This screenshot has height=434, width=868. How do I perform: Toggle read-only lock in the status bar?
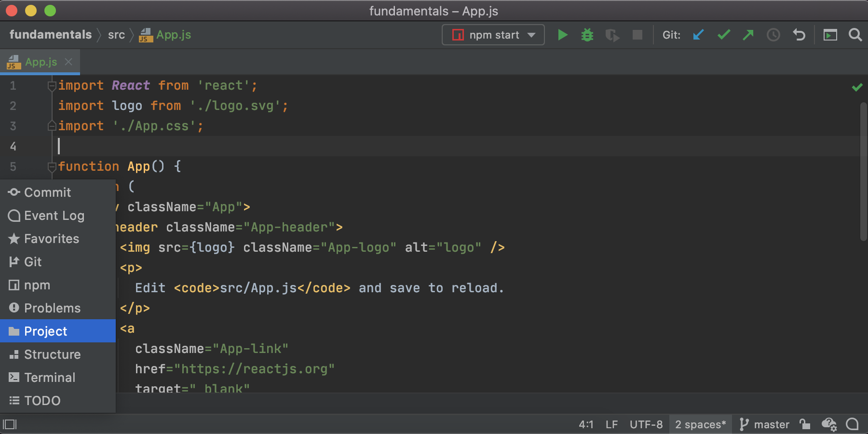pos(804,424)
